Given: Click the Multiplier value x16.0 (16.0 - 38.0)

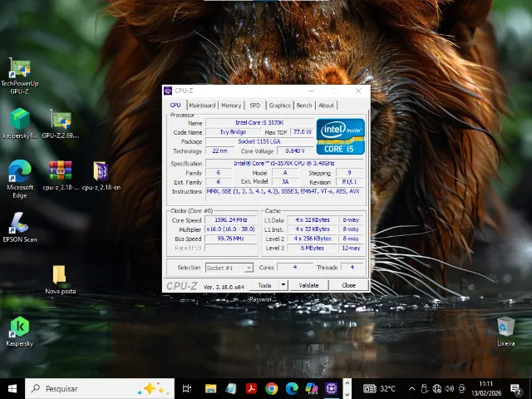Looking at the screenshot, I should [x=231, y=229].
